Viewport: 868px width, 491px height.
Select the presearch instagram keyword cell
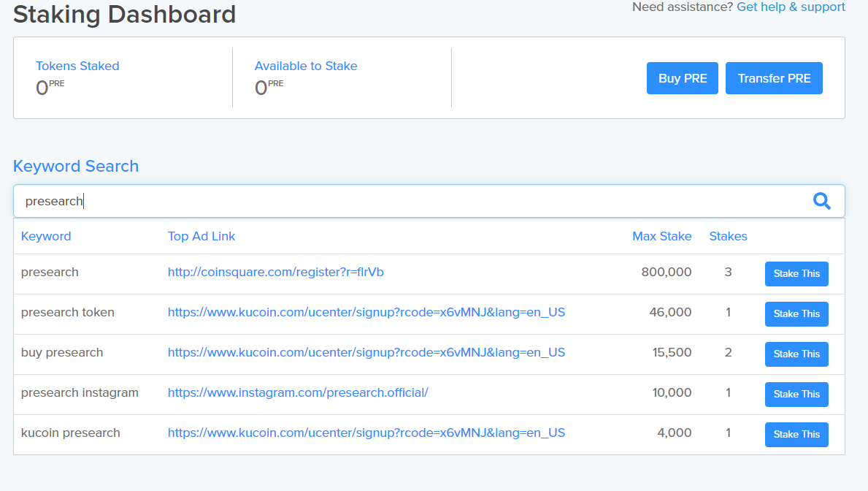pyautogui.click(x=80, y=393)
